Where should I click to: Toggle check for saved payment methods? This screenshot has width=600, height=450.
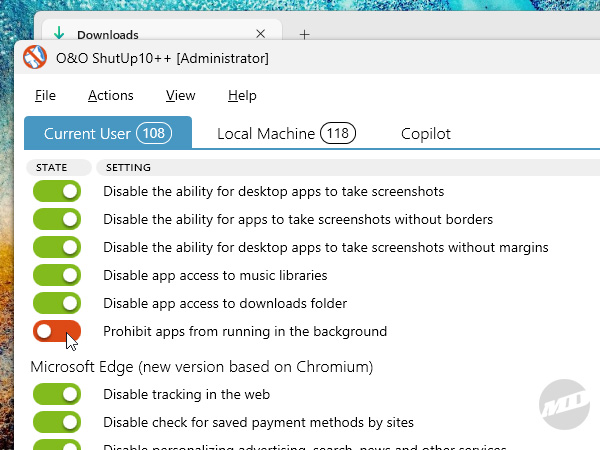coord(57,423)
